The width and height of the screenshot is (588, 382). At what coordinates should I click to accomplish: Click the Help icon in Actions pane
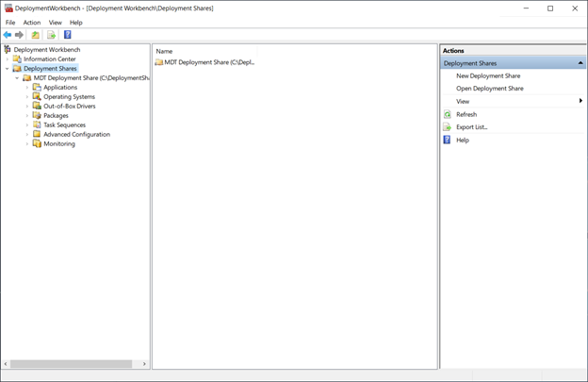coord(447,140)
